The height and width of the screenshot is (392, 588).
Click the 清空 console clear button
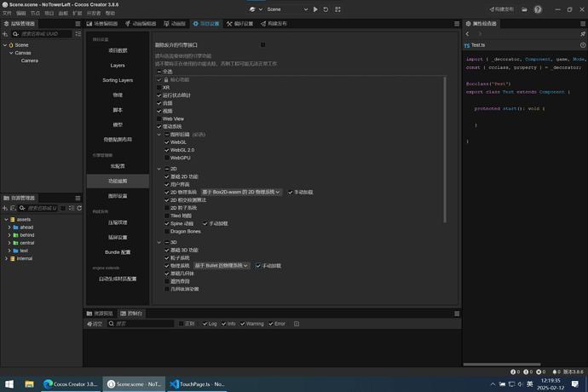click(95, 324)
